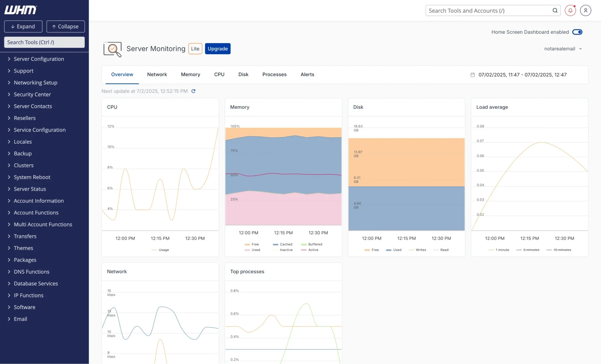This screenshot has width=601, height=364.
Task: Collapse the sidebar with the Collapse button
Action: click(65, 26)
